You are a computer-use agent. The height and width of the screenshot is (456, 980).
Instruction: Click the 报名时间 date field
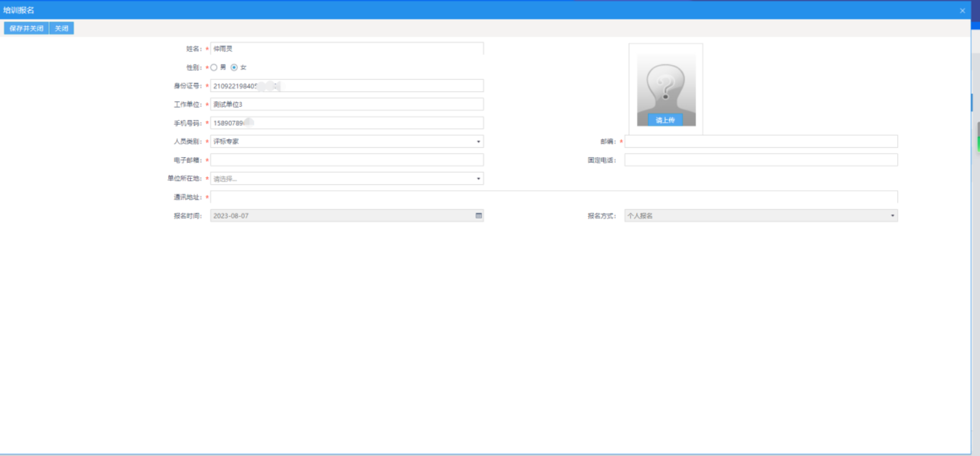(x=342, y=216)
